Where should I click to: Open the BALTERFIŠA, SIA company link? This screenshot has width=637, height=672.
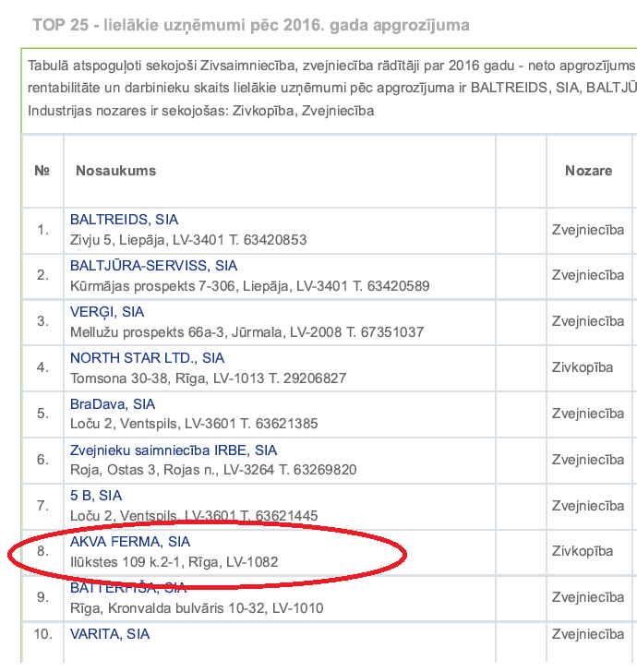click(128, 588)
